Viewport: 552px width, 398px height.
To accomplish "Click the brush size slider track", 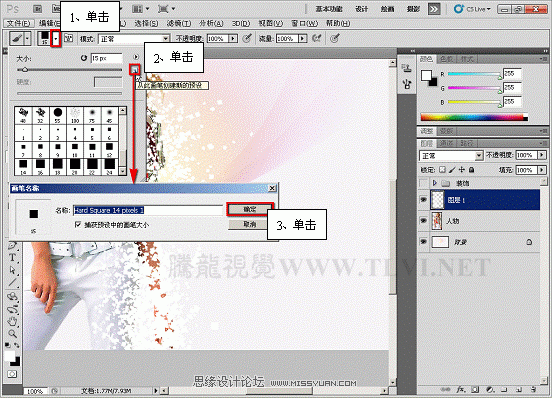I will click(x=70, y=70).
